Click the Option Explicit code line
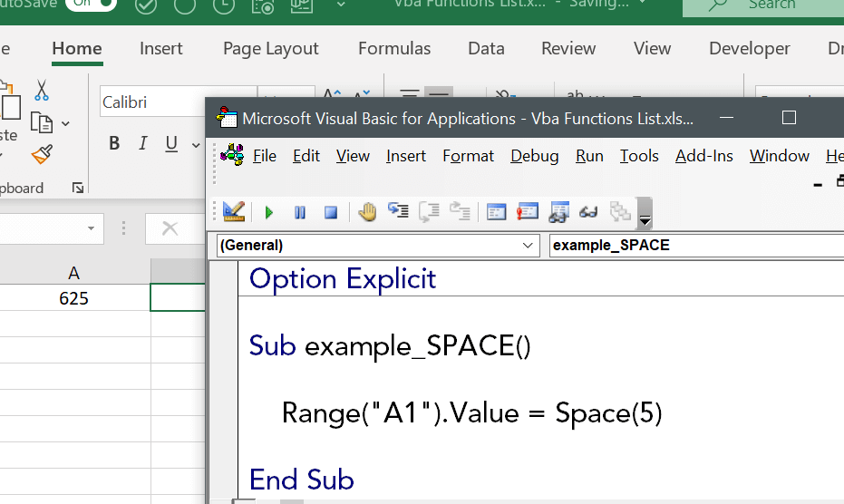The image size is (844, 504). pyautogui.click(x=343, y=279)
